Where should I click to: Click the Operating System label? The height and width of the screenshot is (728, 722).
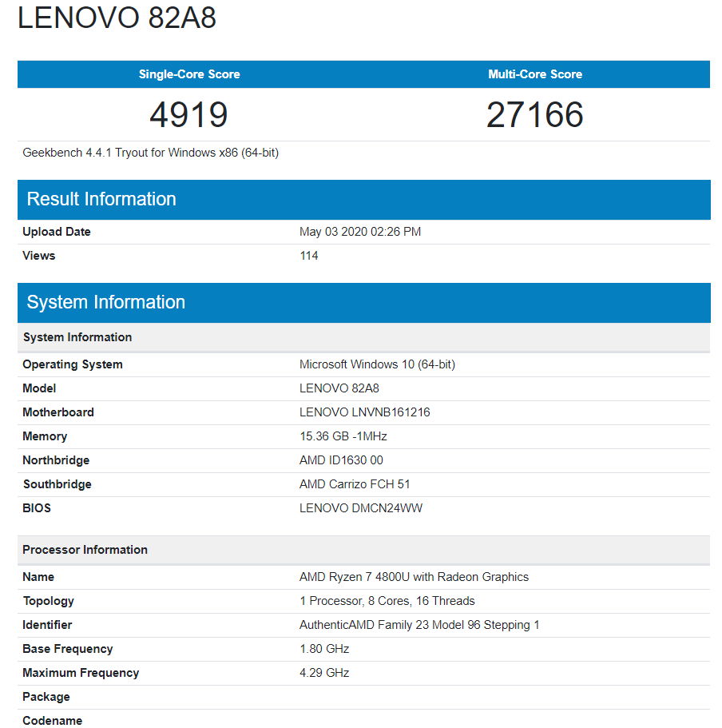point(73,364)
